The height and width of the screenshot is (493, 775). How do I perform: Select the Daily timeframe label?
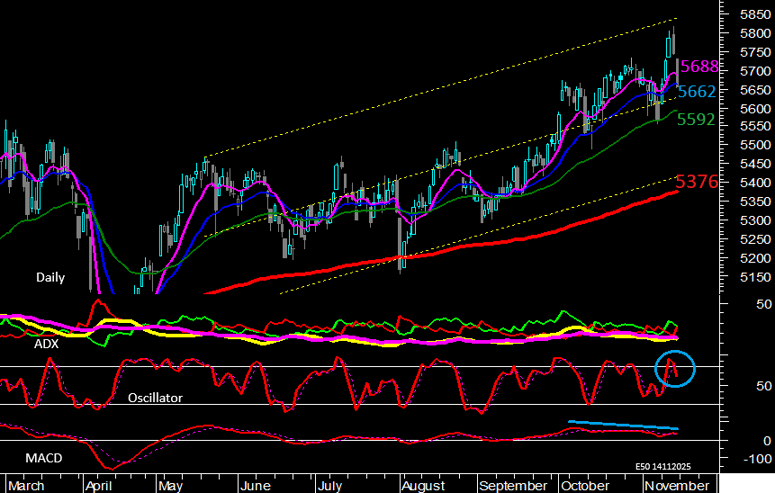tap(50, 277)
